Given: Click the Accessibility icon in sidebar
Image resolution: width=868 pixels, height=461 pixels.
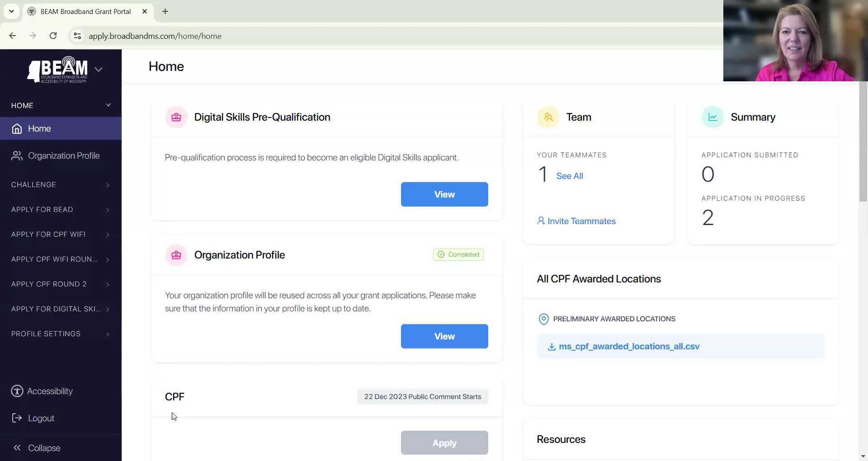Looking at the screenshot, I should click(x=17, y=391).
